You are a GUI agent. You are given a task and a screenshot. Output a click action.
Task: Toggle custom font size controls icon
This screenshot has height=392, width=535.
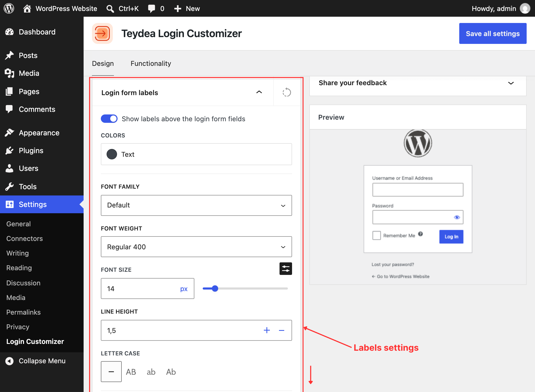coord(286,269)
